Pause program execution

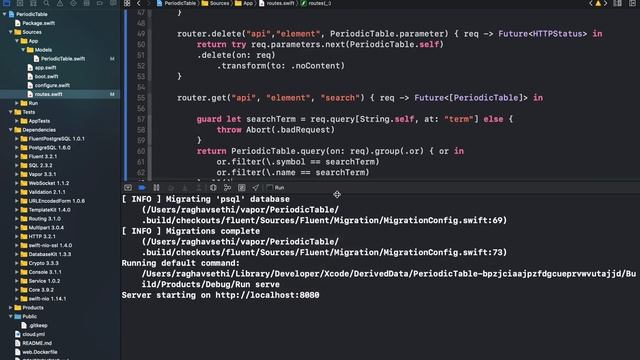pyautogui.click(x=156, y=187)
